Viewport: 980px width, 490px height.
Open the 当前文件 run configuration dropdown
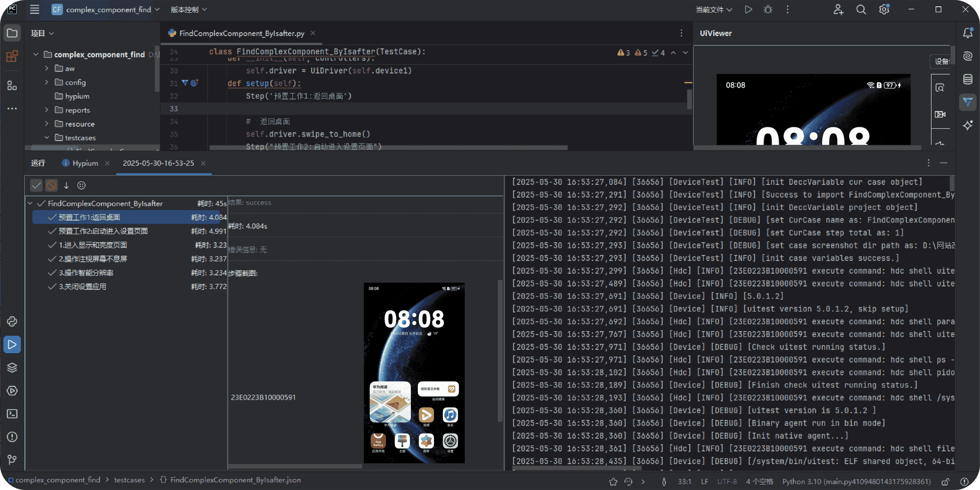point(713,9)
